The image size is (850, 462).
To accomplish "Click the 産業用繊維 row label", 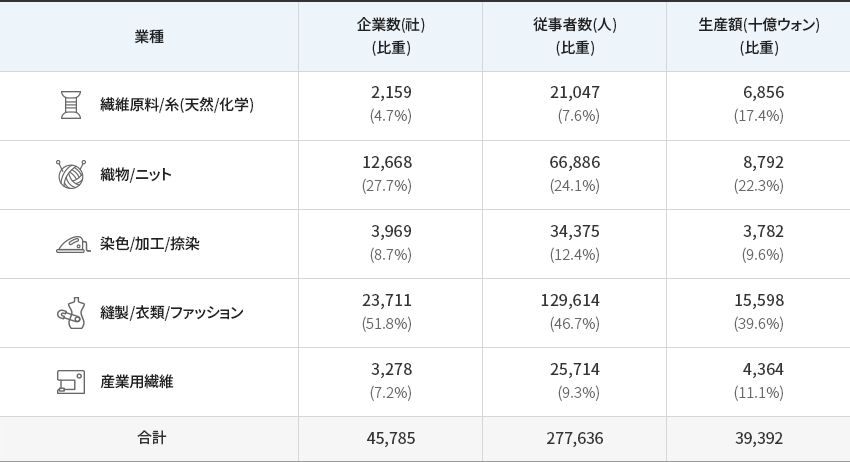I will (x=137, y=382).
